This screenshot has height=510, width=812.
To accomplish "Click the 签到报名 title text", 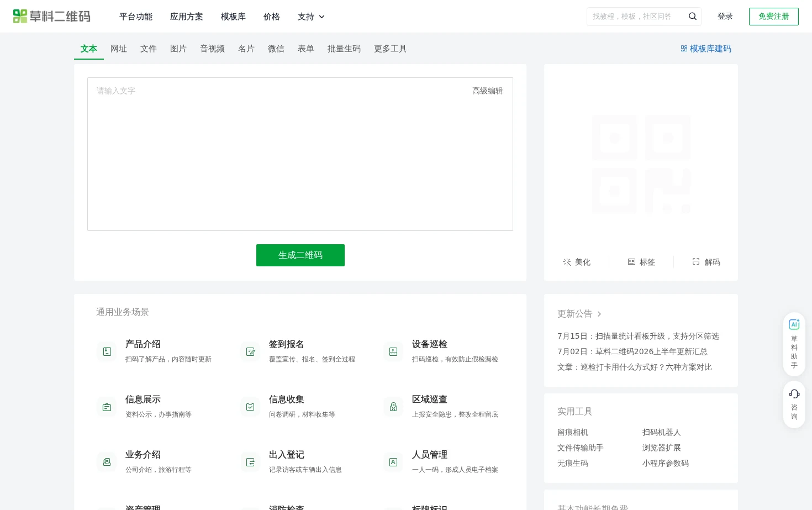I will click(x=287, y=344).
